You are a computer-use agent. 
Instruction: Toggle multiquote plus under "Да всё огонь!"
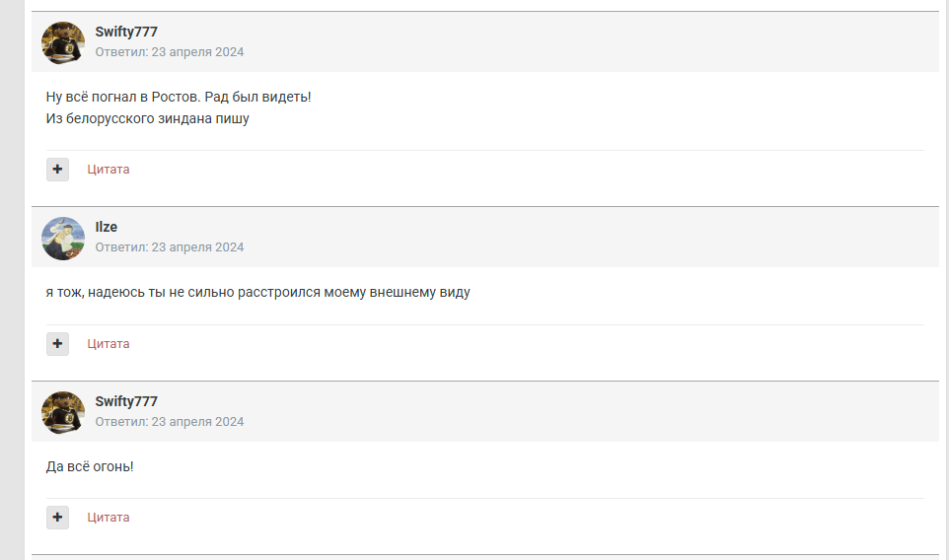click(x=57, y=518)
